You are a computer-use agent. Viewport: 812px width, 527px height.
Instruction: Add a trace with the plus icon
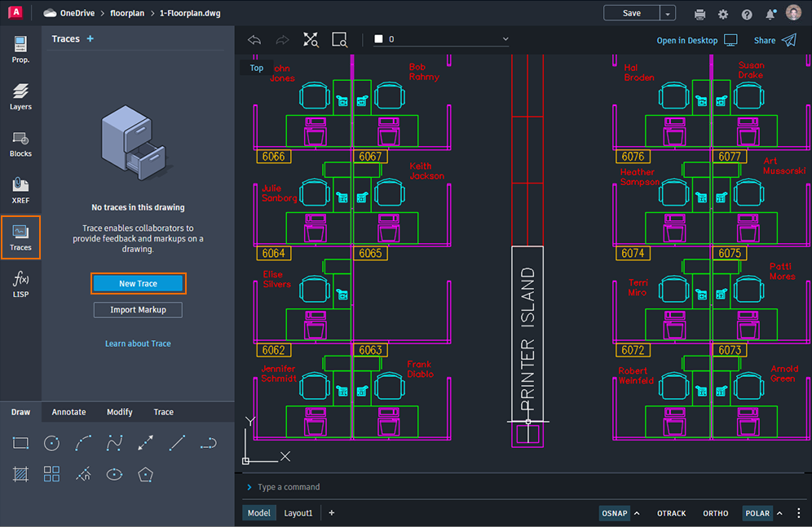point(90,39)
